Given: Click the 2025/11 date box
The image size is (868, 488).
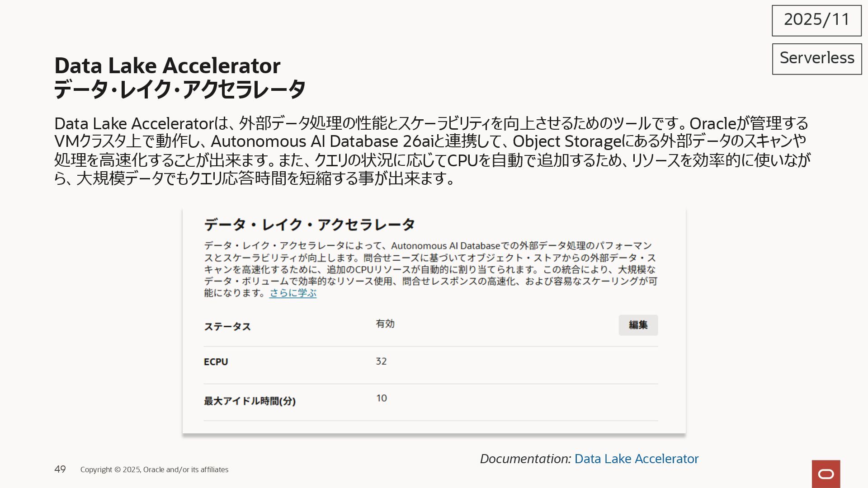Looking at the screenshot, I should coord(816,20).
